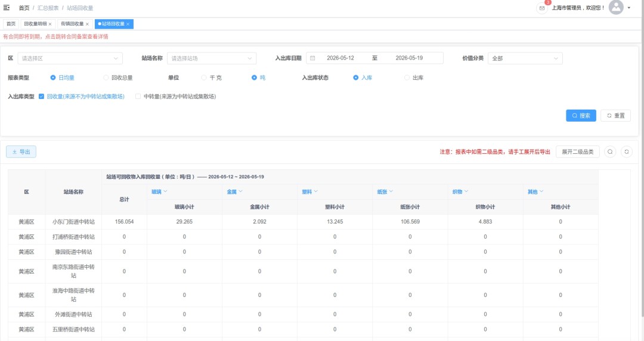
Task: Expand the 塑料 column header
Action: click(x=310, y=192)
